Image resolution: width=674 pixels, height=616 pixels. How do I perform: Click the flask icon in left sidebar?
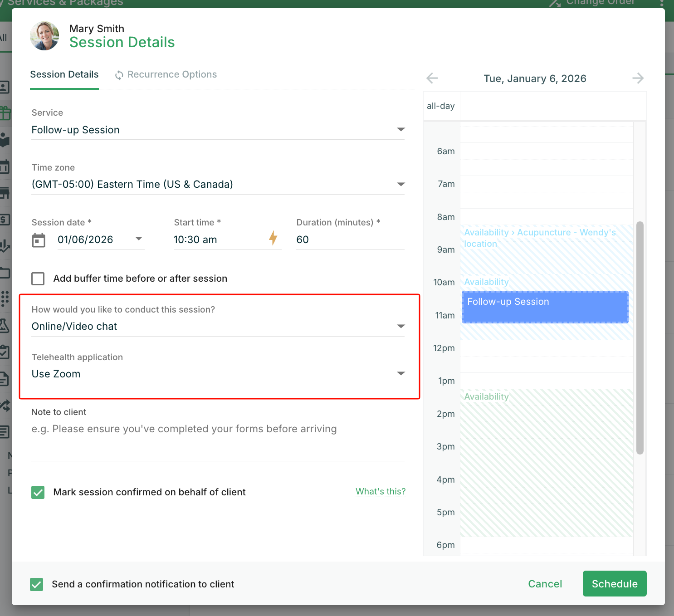[x=4, y=325]
